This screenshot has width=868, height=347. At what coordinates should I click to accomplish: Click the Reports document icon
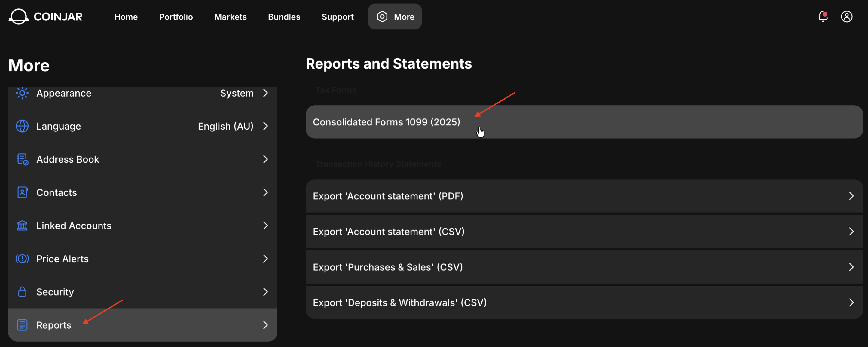(x=22, y=325)
